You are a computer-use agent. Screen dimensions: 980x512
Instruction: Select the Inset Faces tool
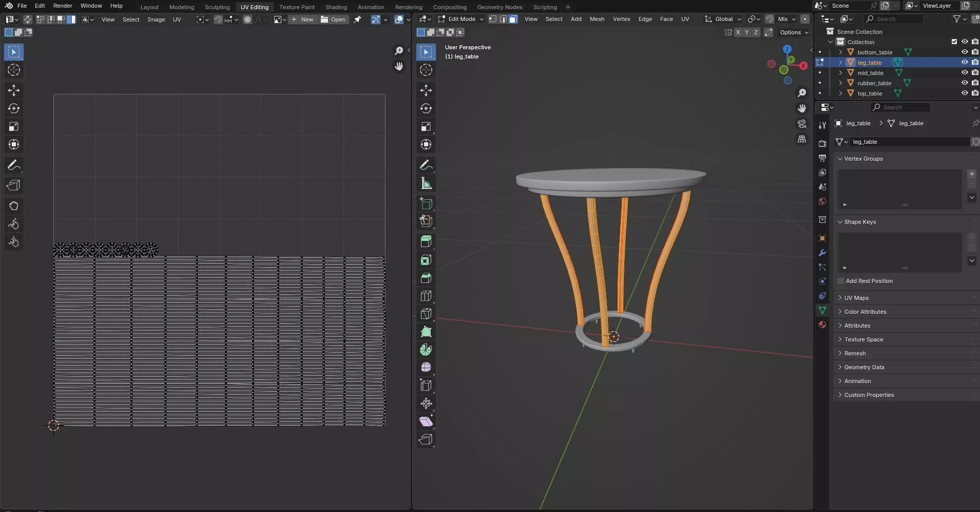tap(426, 260)
